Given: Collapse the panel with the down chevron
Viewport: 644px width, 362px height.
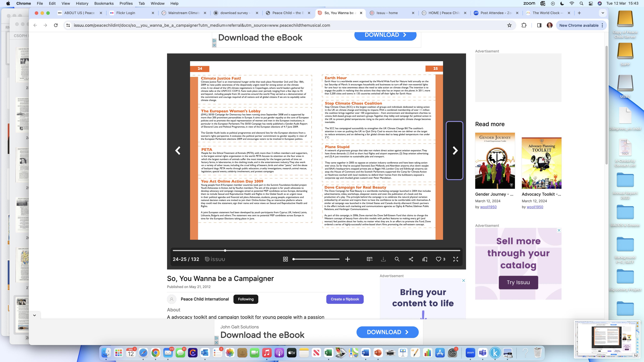Looking at the screenshot, I should [x=34, y=315].
